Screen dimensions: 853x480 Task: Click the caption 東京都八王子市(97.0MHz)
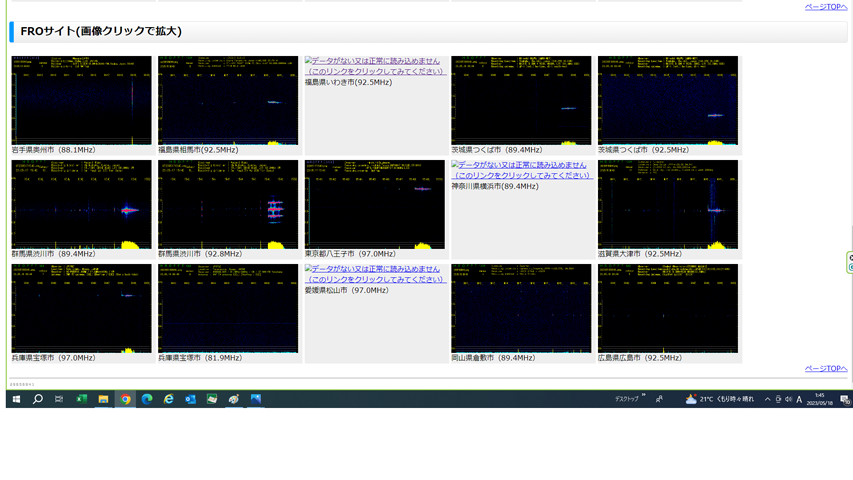pos(350,254)
